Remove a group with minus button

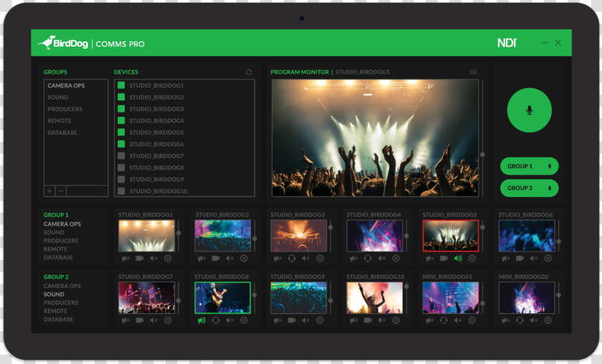coord(61,191)
